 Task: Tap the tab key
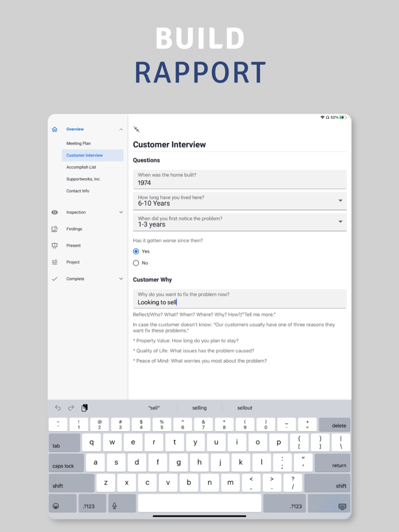[64, 443]
